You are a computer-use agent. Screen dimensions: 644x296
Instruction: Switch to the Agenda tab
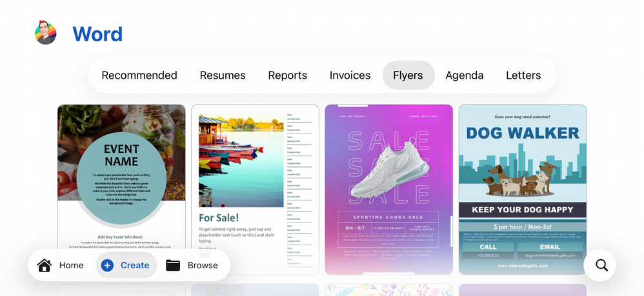pyautogui.click(x=465, y=75)
